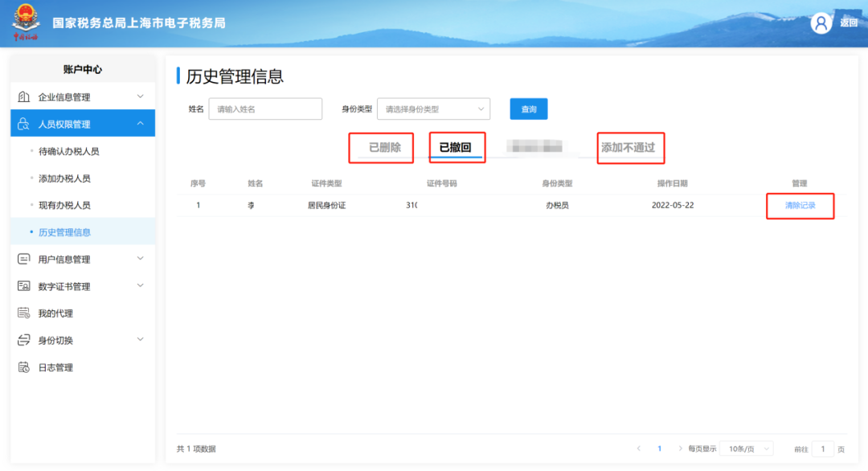Open the 10条/页 page size dropdown
Image resolution: width=868 pixels, height=471 pixels.
point(747,448)
